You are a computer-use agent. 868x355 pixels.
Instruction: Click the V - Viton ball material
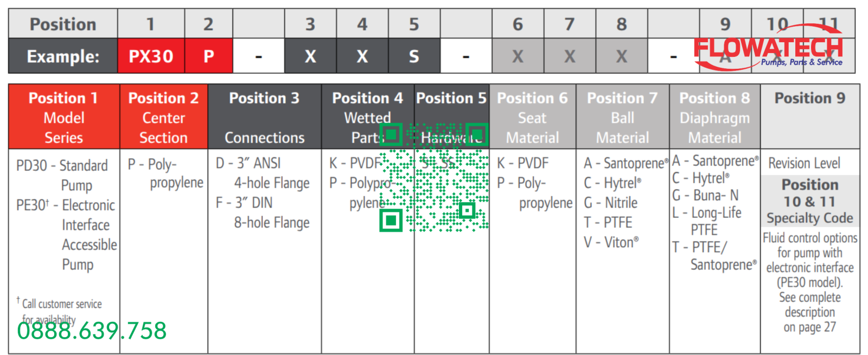pyautogui.click(x=611, y=242)
